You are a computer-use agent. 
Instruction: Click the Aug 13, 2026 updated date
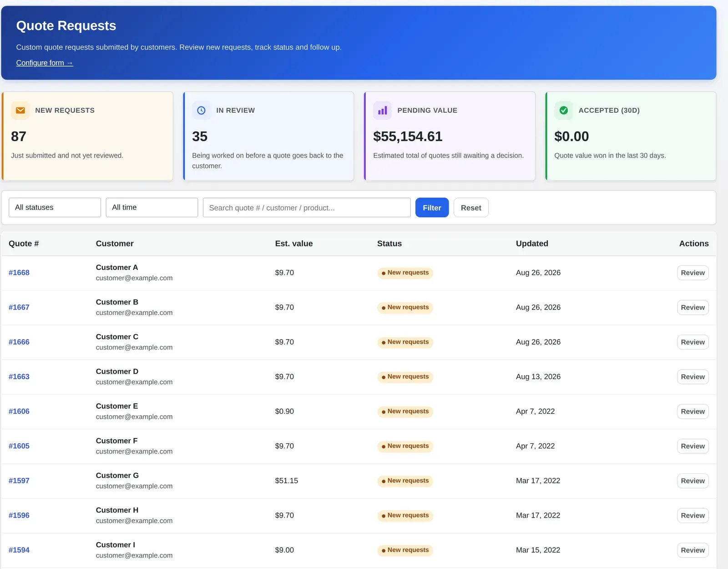538,376
